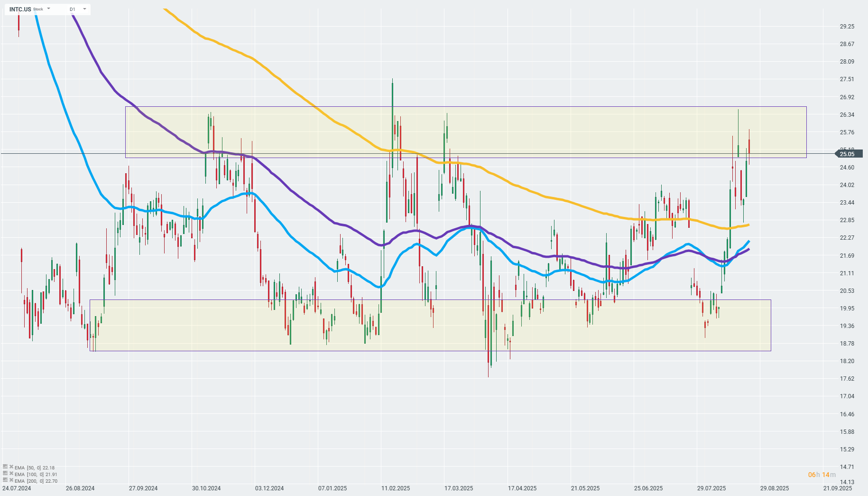The image size is (868, 496).
Task: Click the 25.76 price axis label
Action: tap(847, 132)
